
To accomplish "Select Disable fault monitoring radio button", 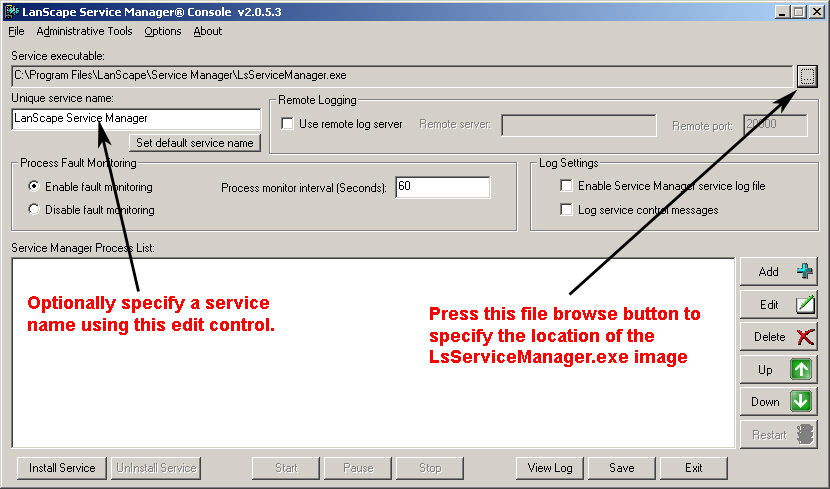I will click(x=34, y=210).
